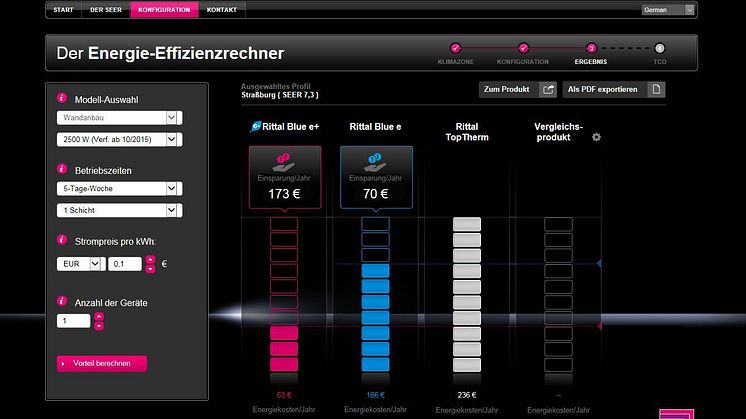Image resolution: width=746 pixels, height=419 pixels.
Task: Click the 70 € savings value
Action: click(375, 194)
